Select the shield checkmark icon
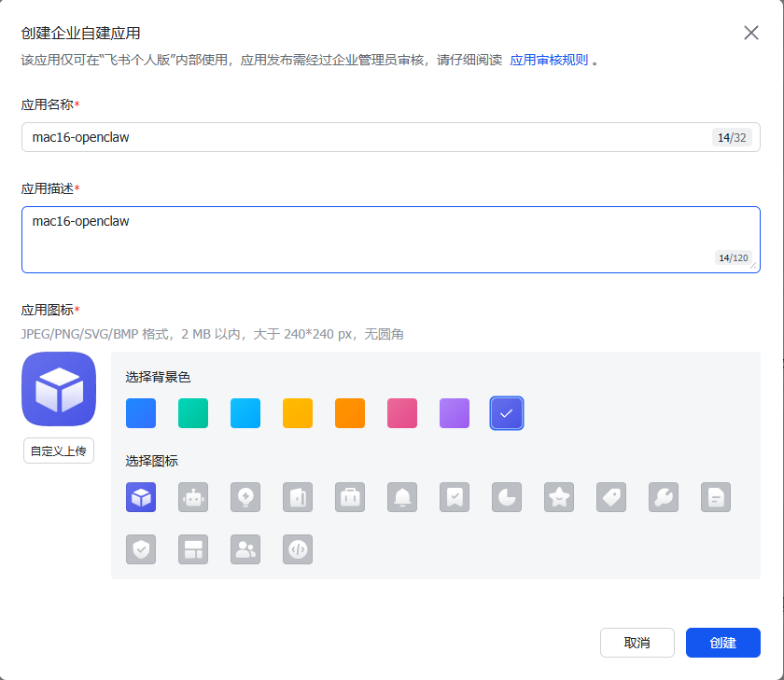This screenshot has height=680, width=784. pos(141,549)
